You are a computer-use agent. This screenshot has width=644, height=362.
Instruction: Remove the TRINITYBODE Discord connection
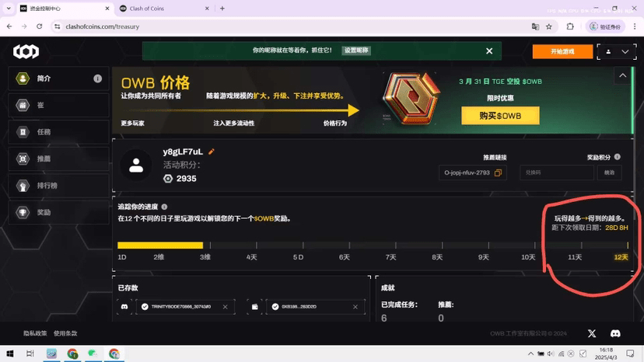pos(225,307)
